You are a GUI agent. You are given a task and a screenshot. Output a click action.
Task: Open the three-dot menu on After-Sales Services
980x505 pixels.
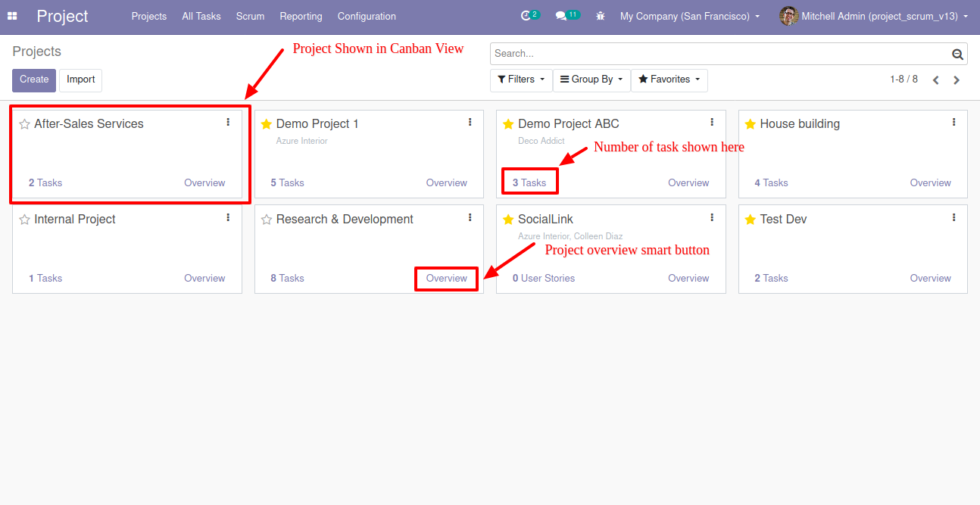click(228, 122)
